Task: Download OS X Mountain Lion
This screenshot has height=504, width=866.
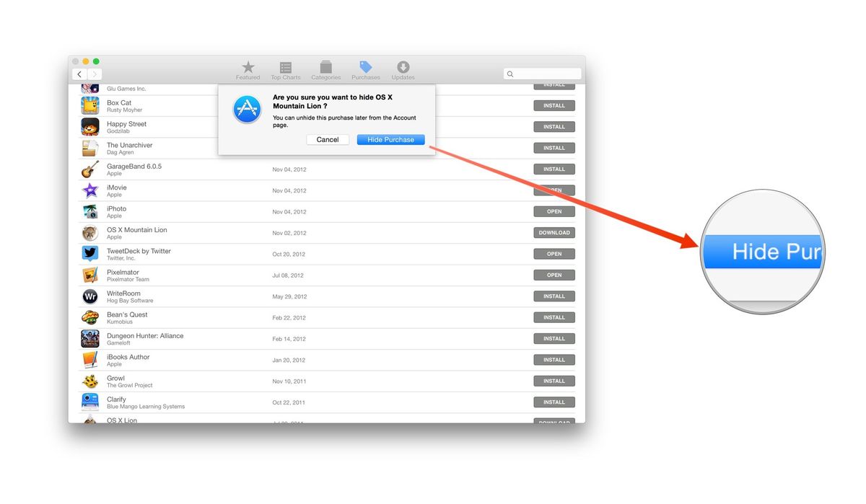Action: coord(554,232)
